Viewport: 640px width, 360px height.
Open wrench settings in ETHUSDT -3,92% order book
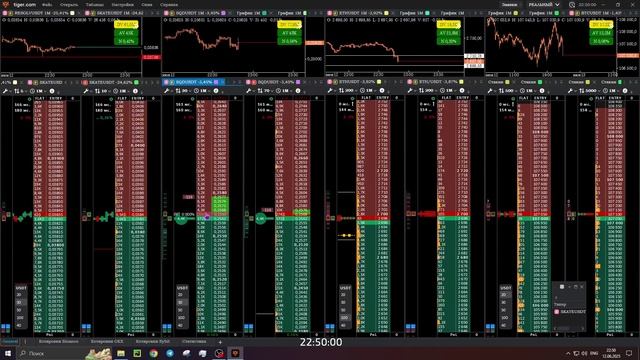330,91
